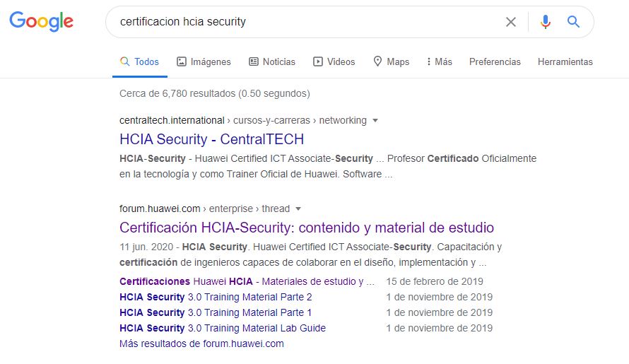Open the Imágenes tab
This screenshot has width=629, height=364.
pos(204,61)
